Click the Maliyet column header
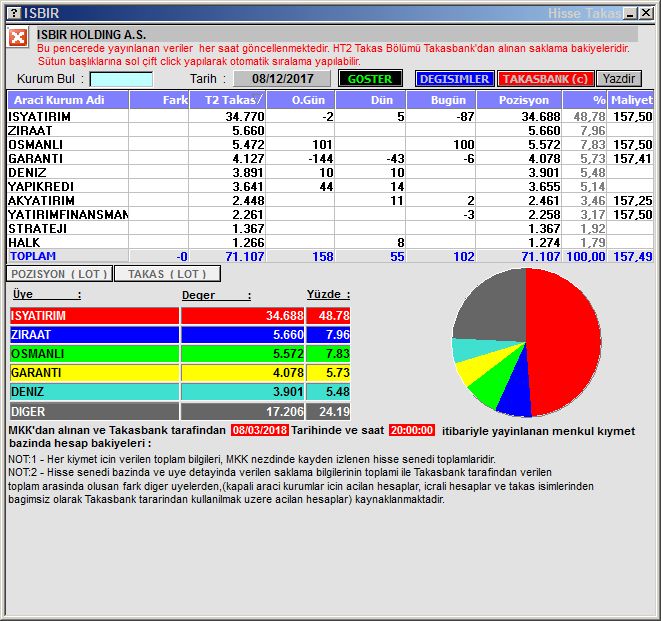The height and width of the screenshot is (621, 661). click(631, 100)
